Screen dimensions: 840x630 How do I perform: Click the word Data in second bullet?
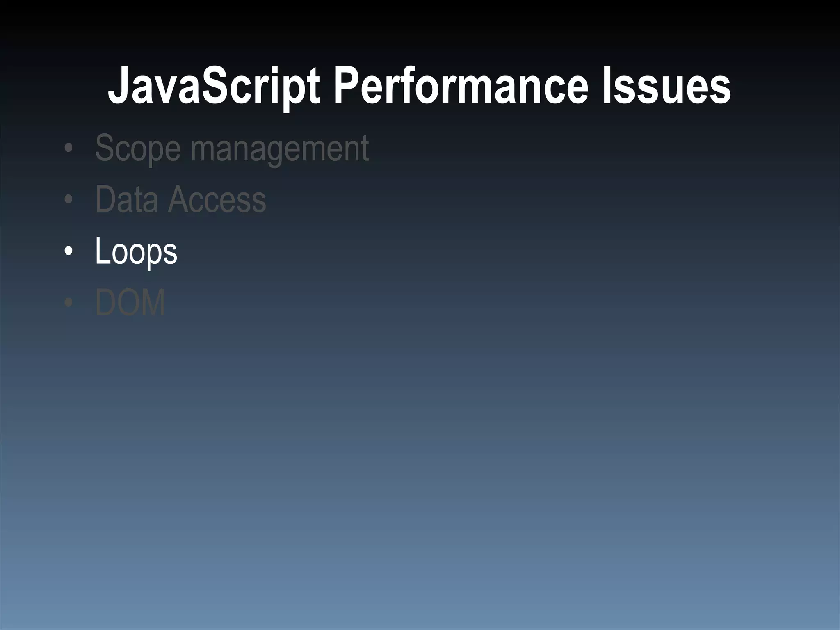click(x=126, y=200)
